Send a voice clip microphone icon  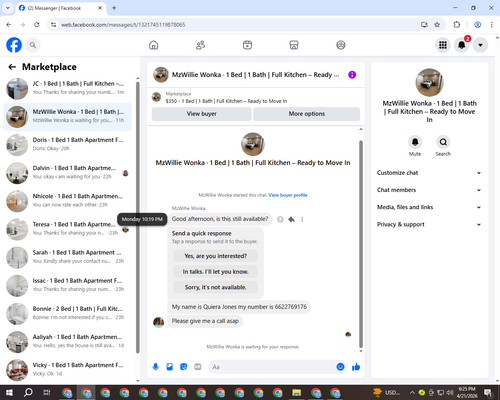pos(156,367)
